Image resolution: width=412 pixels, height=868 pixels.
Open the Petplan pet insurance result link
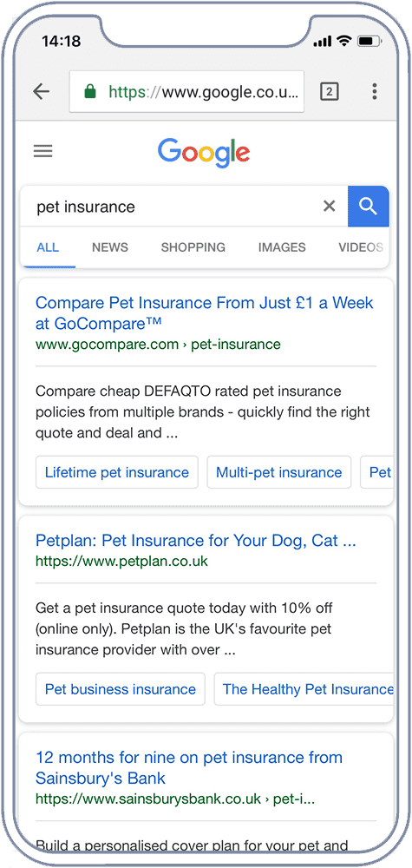[x=196, y=540]
